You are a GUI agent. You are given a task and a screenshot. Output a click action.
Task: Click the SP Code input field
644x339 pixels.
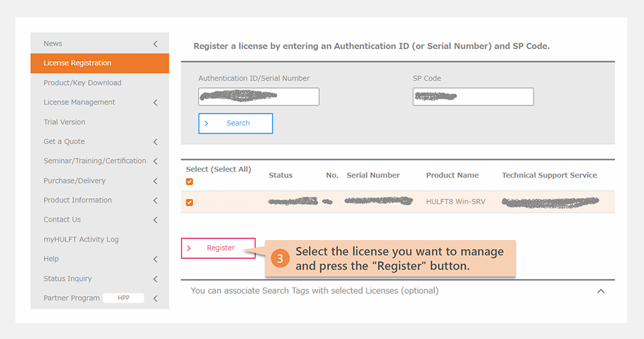tap(473, 97)
